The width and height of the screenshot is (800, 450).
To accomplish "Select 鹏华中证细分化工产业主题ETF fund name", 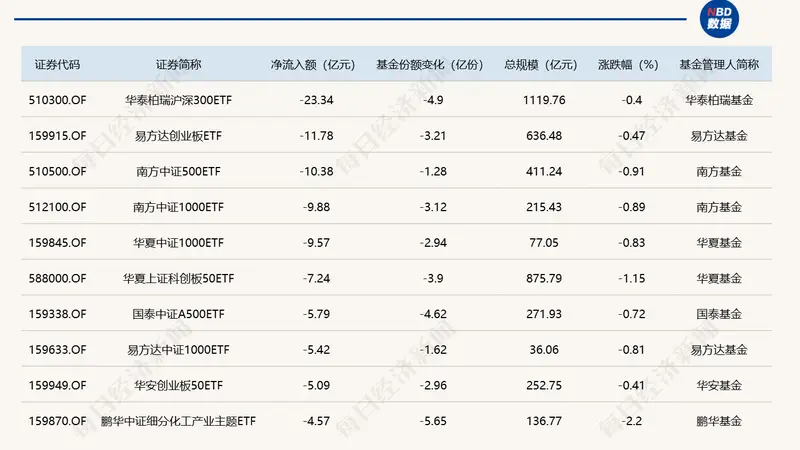I will point(178,421).
